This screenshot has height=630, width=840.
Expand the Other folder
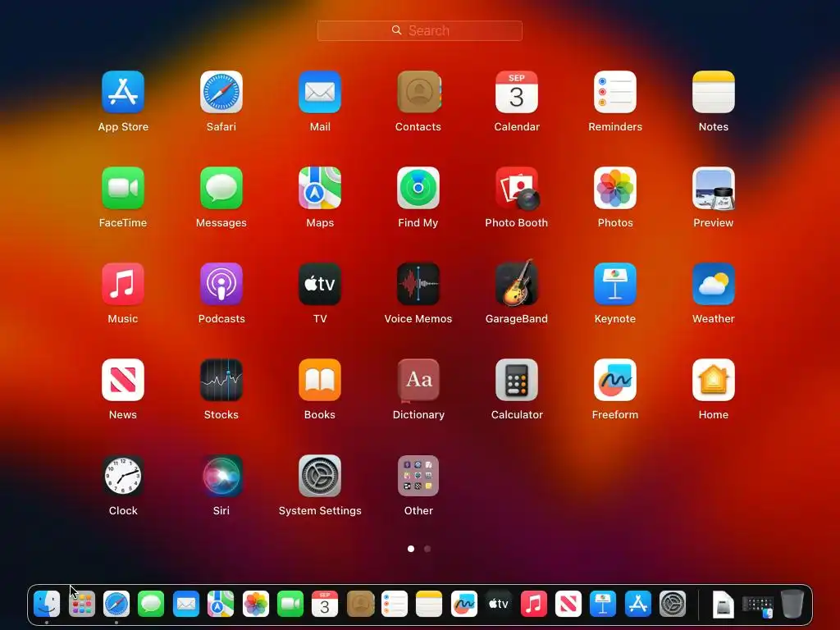tap(418, 476)
